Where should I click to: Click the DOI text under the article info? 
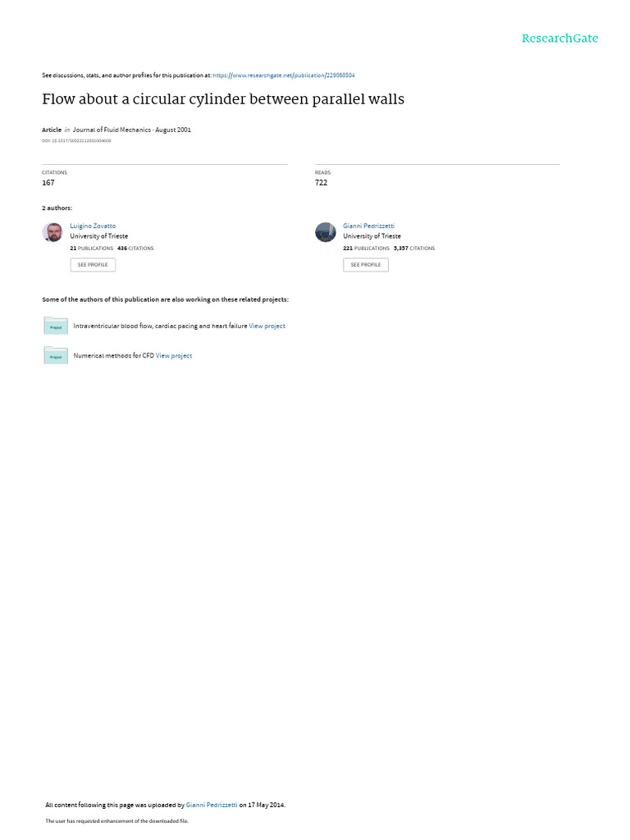76,141
